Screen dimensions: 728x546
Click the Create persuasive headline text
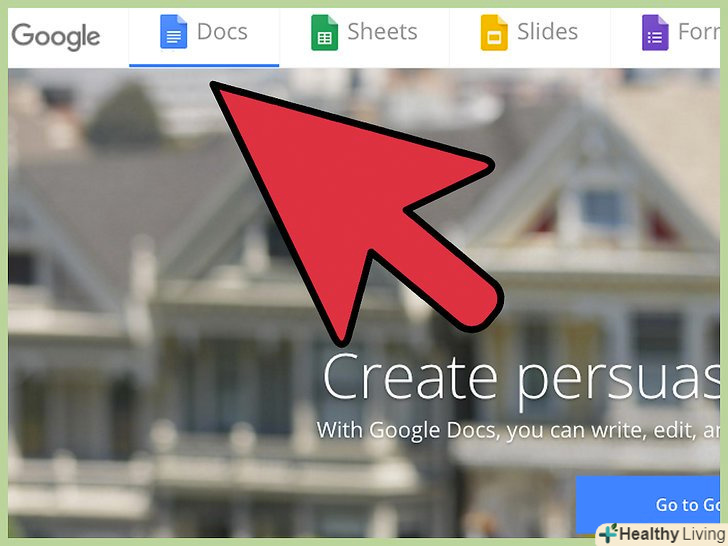[521, 377]
